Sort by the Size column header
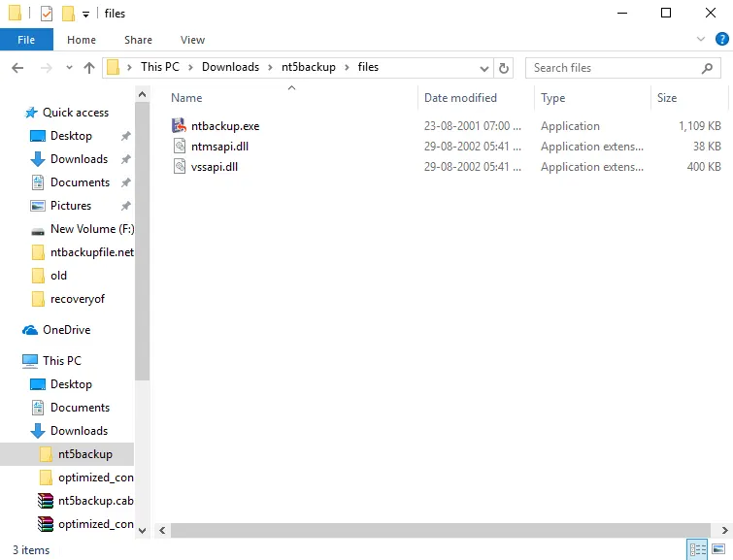The width and height of the screenshot is (733, 560). pyautogui.click(x=667, y=98)
